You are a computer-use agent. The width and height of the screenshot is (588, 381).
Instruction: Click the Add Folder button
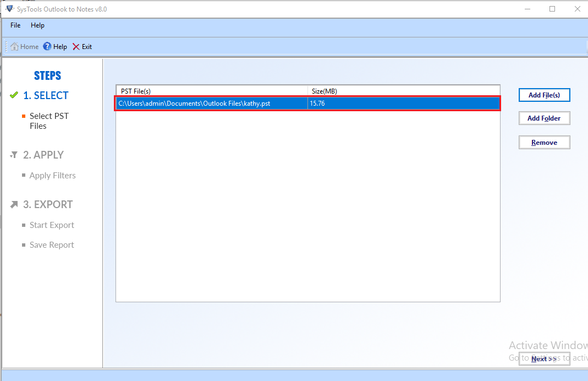coord(544,118)
